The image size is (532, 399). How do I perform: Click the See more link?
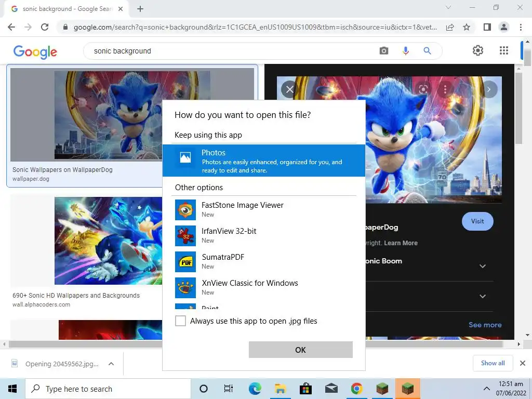click(485, 325)
